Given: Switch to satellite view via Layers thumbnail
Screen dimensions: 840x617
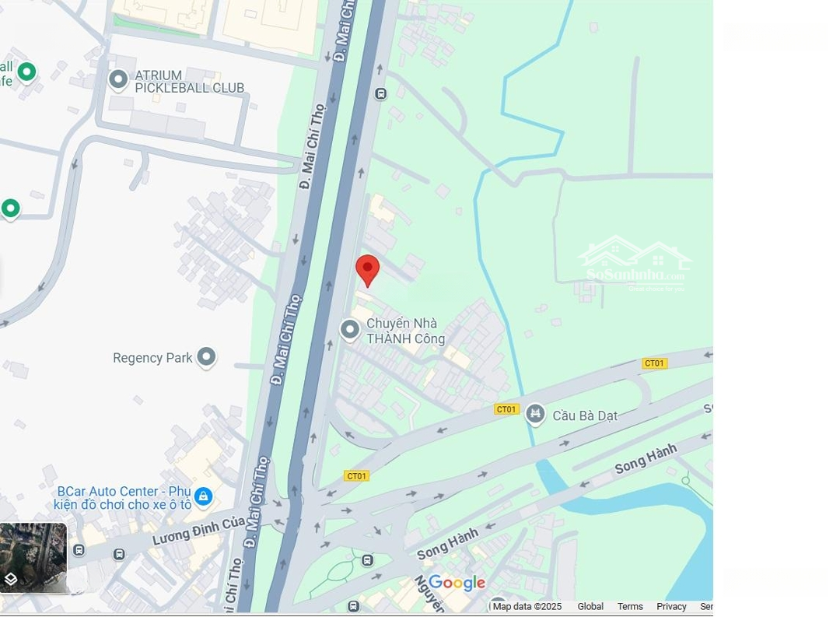Looking at the screenshot, I should (33, 558).
